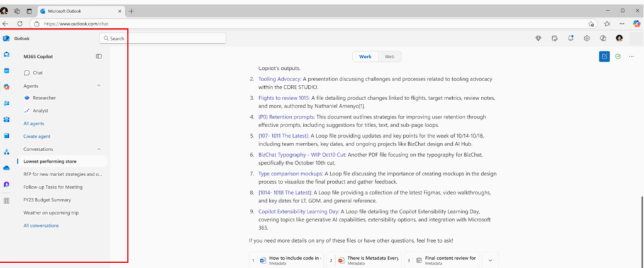Expand more reference sources chevron

(x=490, y=259)
